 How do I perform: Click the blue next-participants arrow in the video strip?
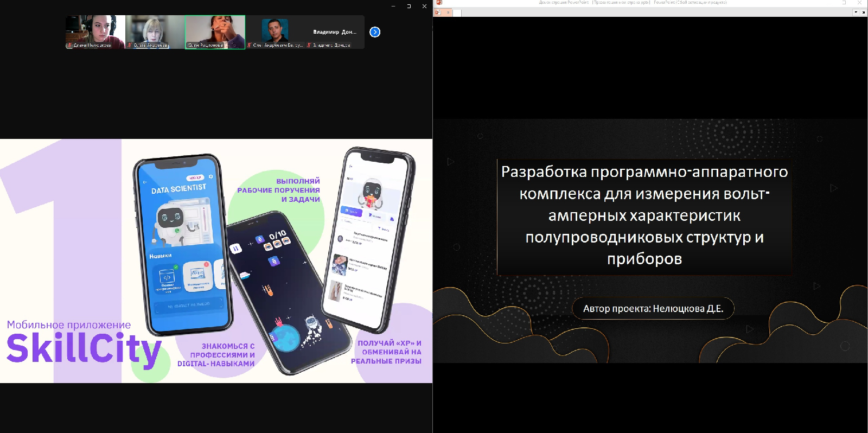(375, 32)
